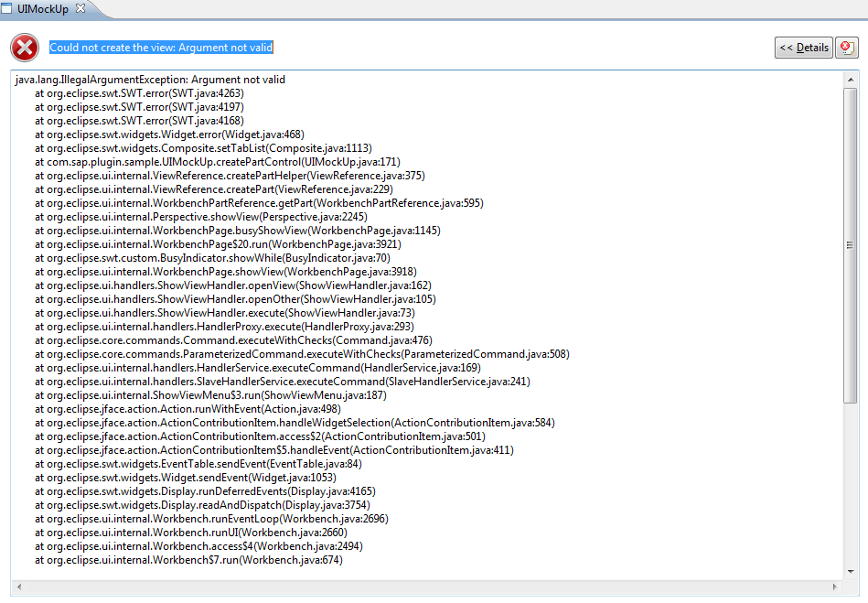Click the 'ActionContributionItem.access$2' line
The width and height of the screenshot is (868, 603).
pyautogui.click(x=260, y=436)
